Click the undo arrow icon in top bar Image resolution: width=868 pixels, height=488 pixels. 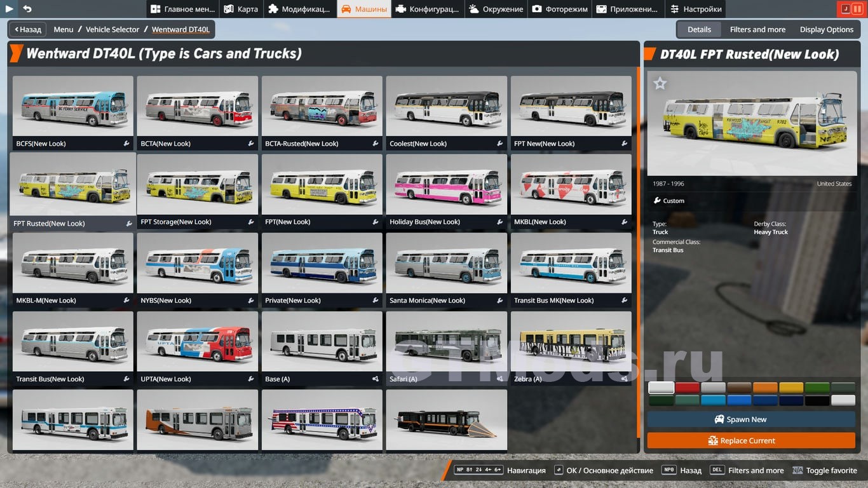[x=27, y=9]
